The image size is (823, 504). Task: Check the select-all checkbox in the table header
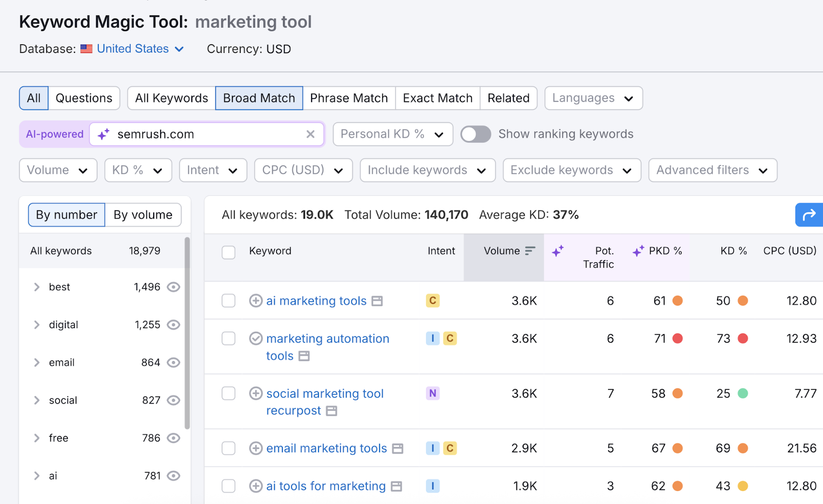tap(228, 253)
